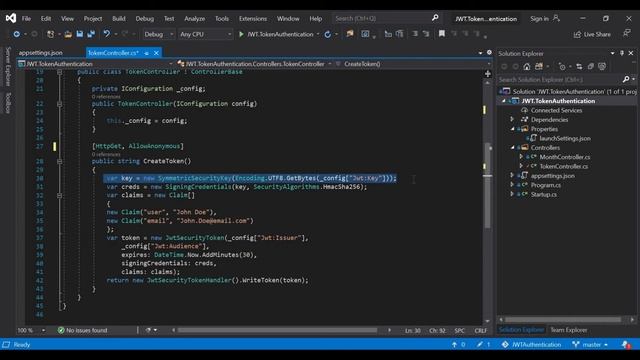Click No issues found indicator

tap(82, 330)
